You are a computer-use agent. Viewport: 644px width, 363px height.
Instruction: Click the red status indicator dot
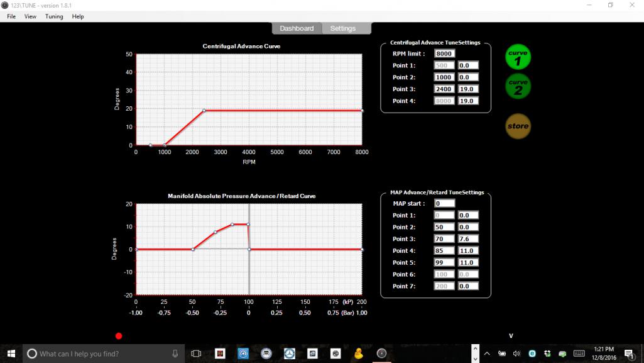[x=119, y=336]
